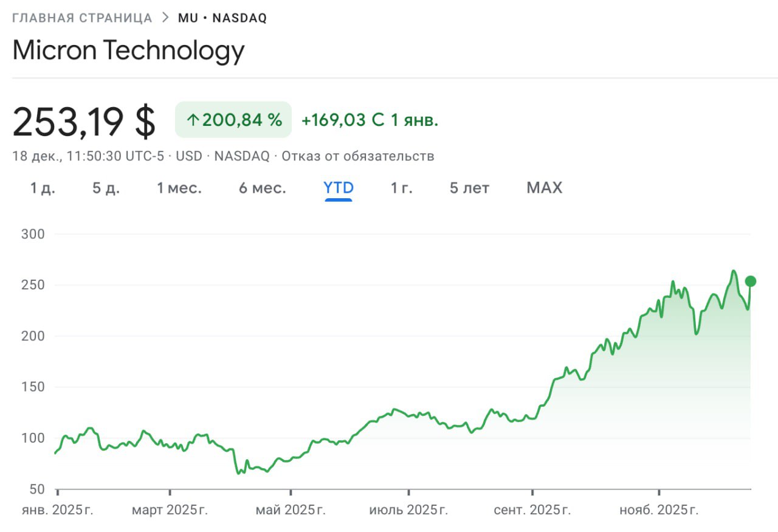Click the ГЛАВНАЯ СТРАНИЦА breadcrumb link
Image resolution: width=778 pixels, height=532 pixels.
tap(82, 18)
